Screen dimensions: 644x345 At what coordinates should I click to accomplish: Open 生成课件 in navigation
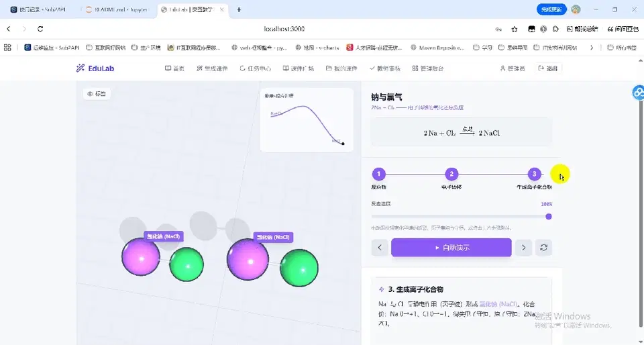pos(211,68)
